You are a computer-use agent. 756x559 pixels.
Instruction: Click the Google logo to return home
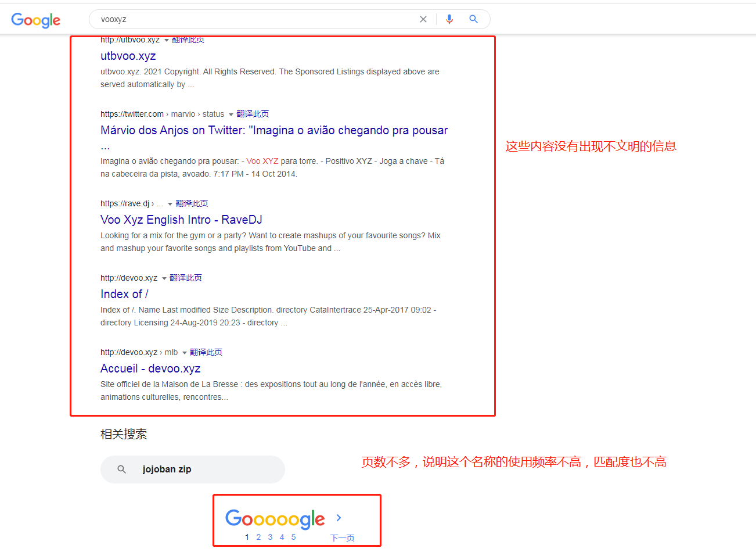35,20
